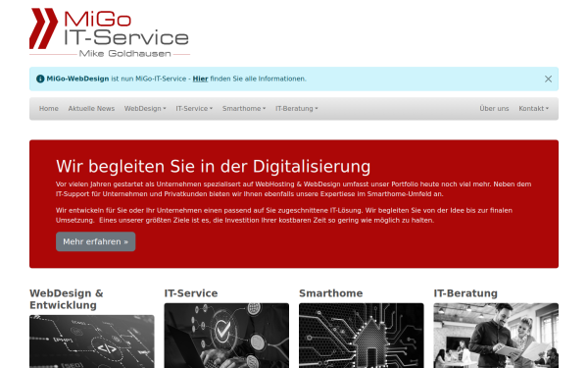The height and width of the screenshot is (368, 588).
Task: Click the IT-Service section heading
Action: 191,293
